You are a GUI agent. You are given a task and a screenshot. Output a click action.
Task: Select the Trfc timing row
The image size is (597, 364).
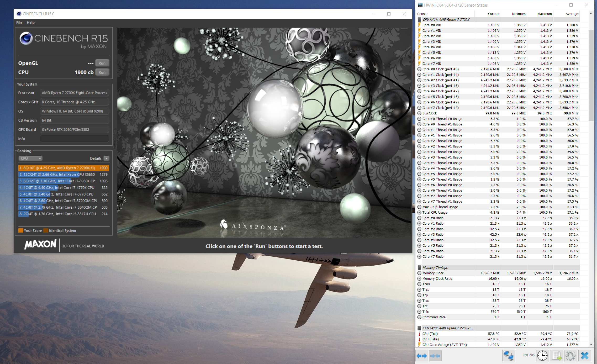[498, 312]
